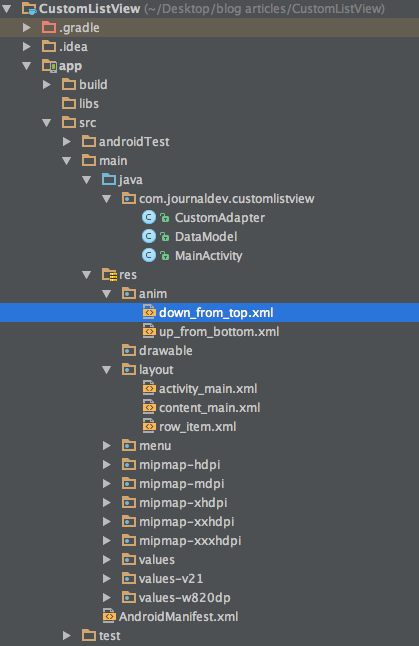
Task: Click the XML file icon for row_item.xml
Action: point(149,426)
